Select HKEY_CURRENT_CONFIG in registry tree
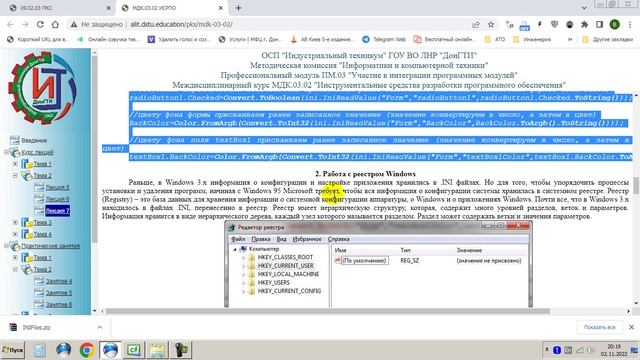 tap(289, 291)
